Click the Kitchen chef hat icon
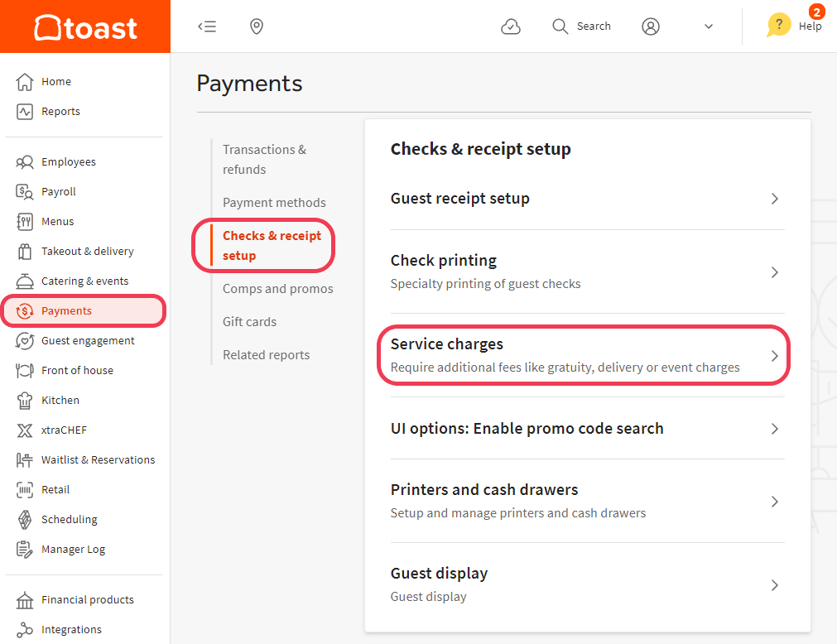This screenshot has width=837, height=644. 25,401
